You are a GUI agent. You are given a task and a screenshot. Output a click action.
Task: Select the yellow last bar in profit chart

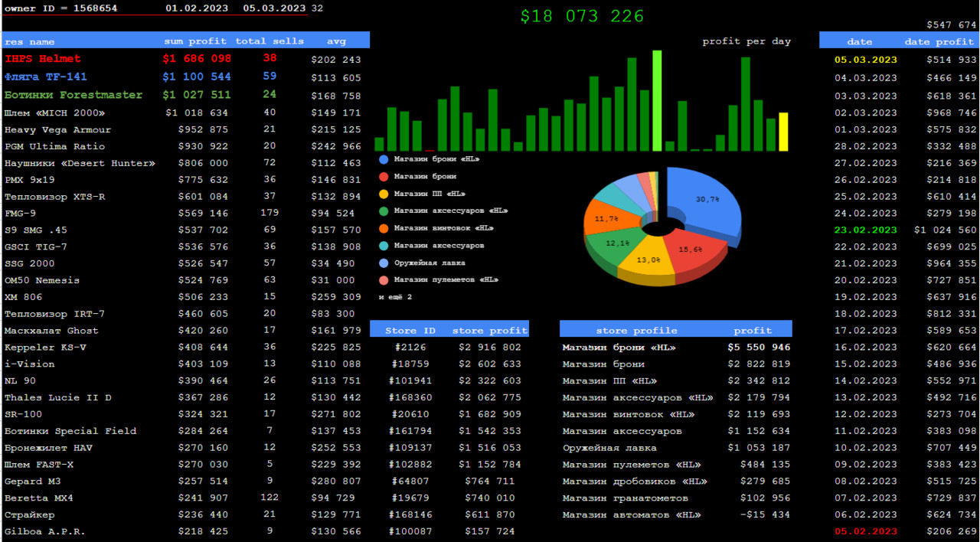point(783,132)
